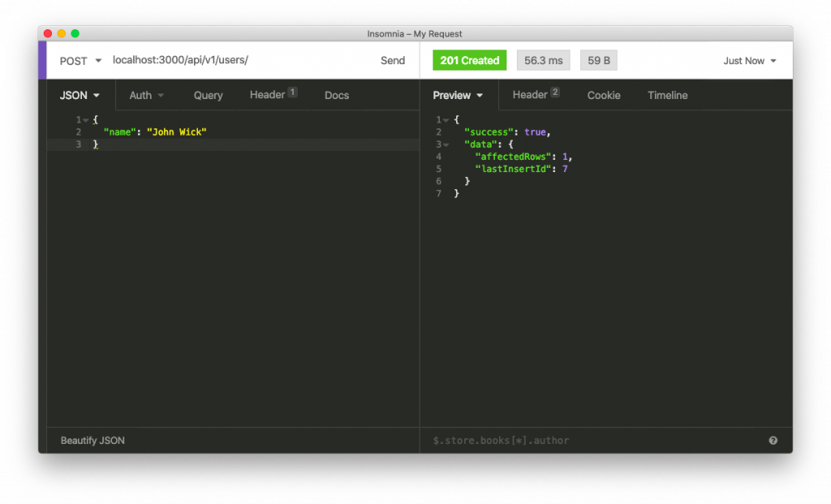831x504 pixels.
Task: Click the 201 Created status badge
Action: coord(469,60)
